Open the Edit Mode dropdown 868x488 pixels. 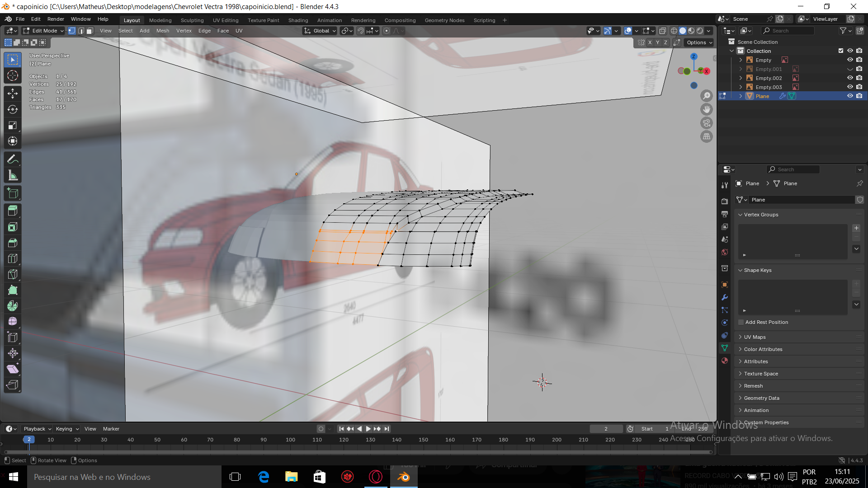pos(43,31)
